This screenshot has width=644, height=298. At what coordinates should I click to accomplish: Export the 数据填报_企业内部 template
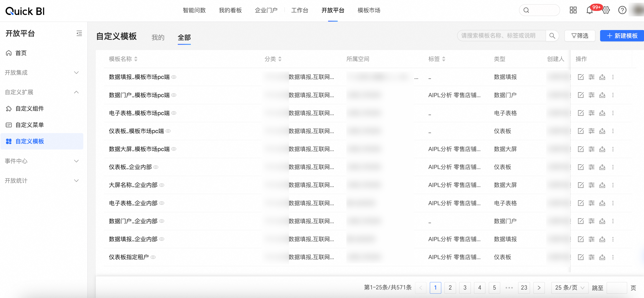pos(602,239)
